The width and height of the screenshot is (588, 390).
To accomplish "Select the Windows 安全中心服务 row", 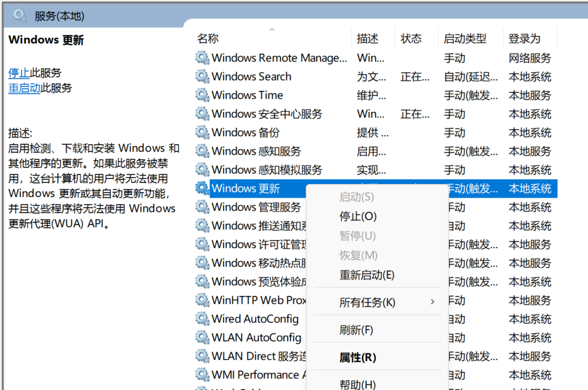I will (x=376, y=114).
